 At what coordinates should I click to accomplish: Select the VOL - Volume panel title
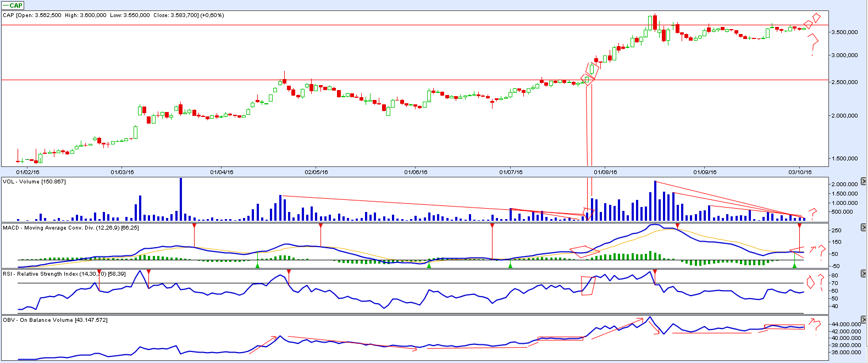click(34, 182)
